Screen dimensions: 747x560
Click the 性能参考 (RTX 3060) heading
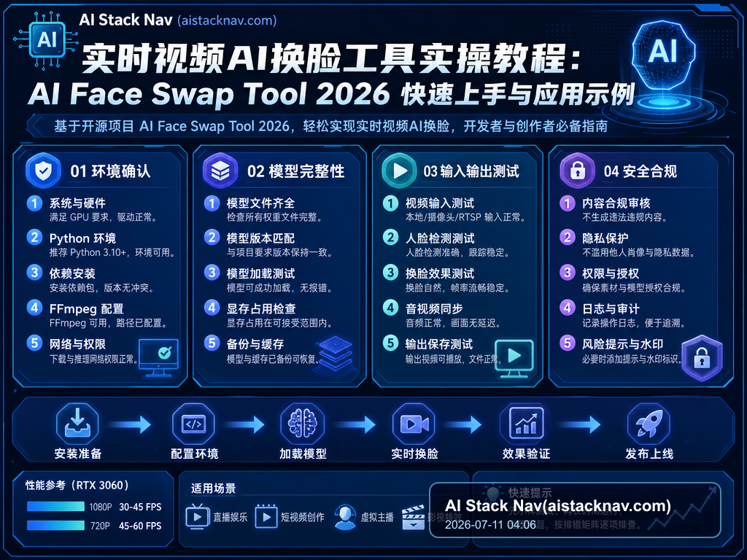click(77, 485)
